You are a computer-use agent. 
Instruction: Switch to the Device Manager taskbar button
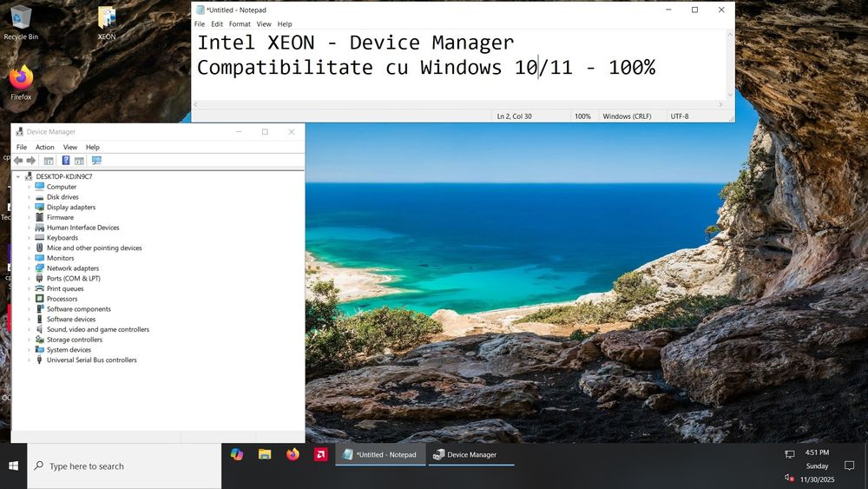tap(471, 454)
